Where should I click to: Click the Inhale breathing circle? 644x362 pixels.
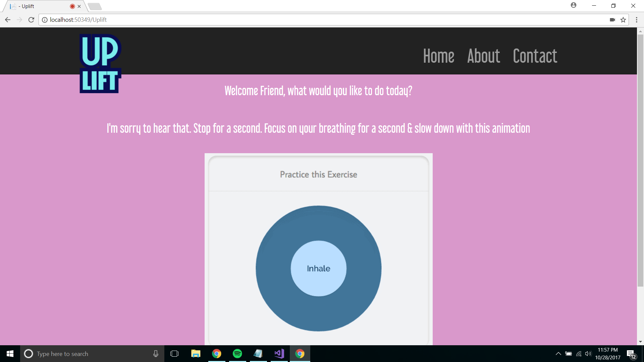(x=318, y=268)
